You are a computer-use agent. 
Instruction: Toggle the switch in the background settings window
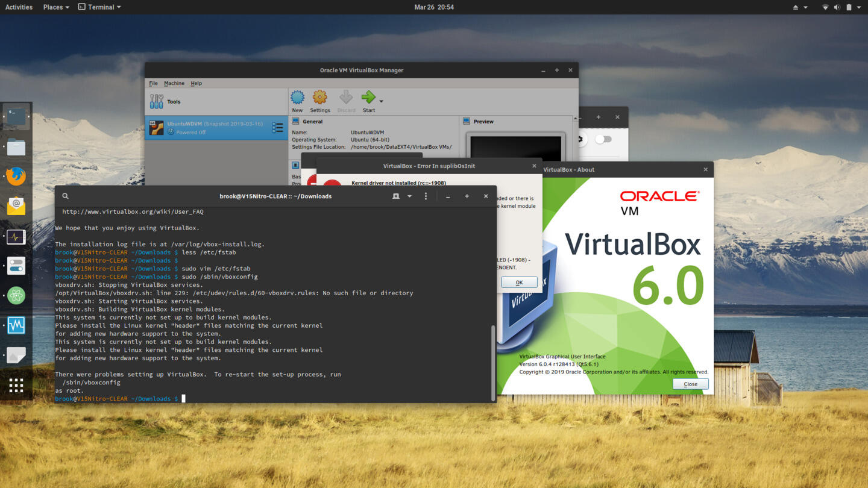click(603, 139)
